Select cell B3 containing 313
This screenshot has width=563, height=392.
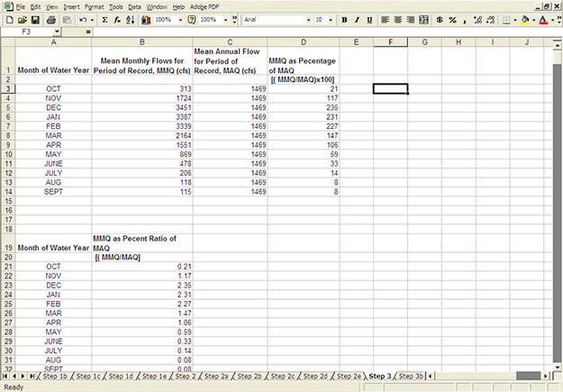(x=141, y=88)
